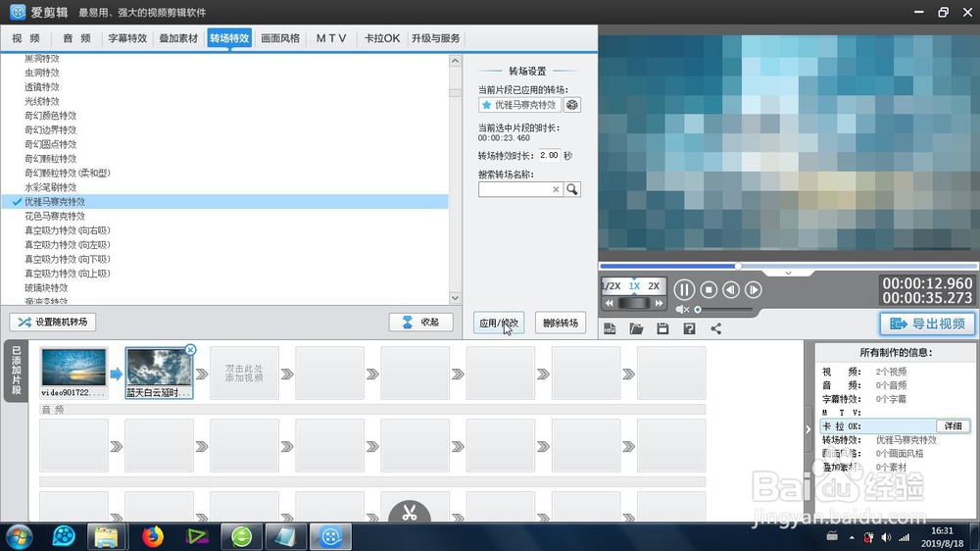Open the 卡拉OK tab
This screenshot has height=551, width=980.
click(382, 38)
